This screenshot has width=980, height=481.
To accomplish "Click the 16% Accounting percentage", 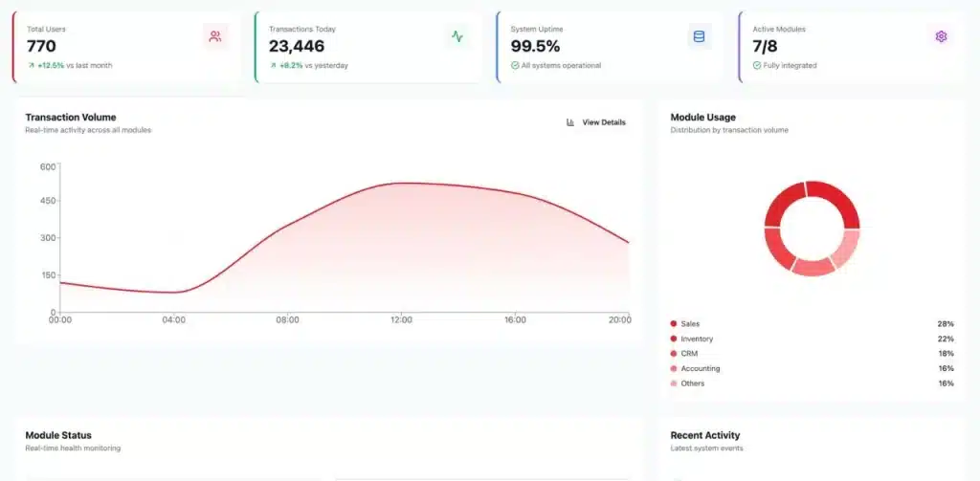I will tap(946, 368).
